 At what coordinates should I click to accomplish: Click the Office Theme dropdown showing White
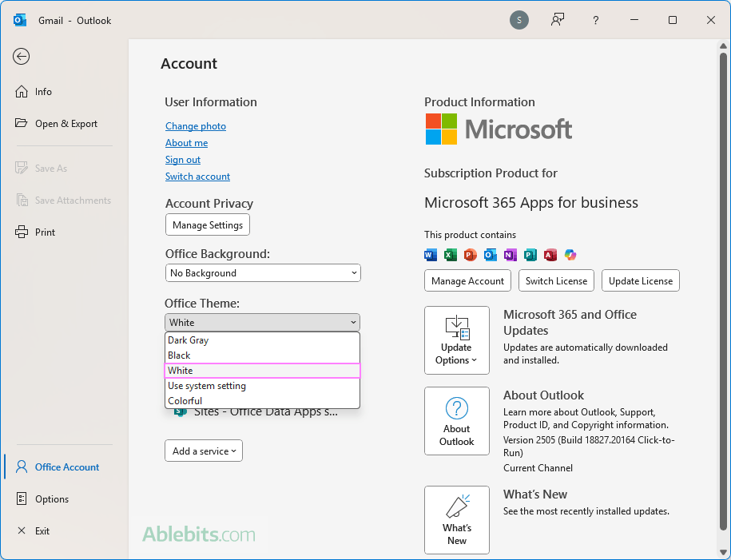tap(263, 322)
